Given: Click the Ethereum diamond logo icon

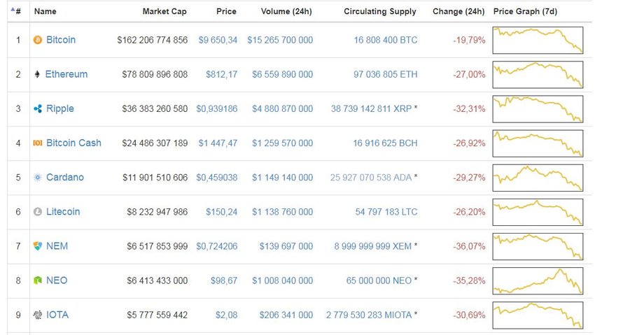Looking at the screenshot, I should (37, 74).
